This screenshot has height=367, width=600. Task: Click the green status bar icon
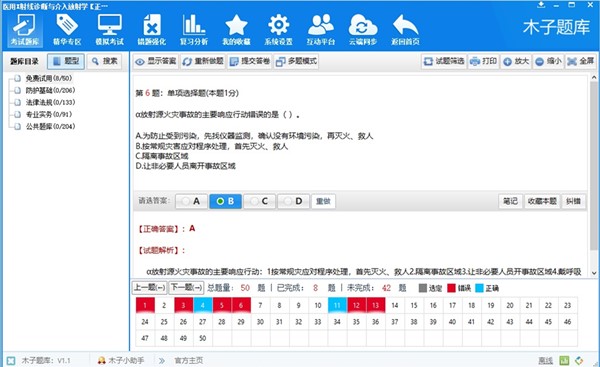[x=564, y=360]
